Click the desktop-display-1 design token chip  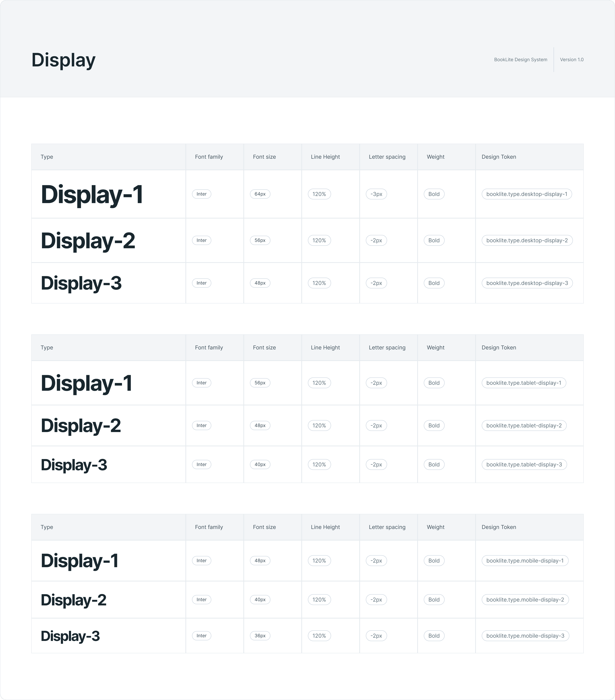527,194
